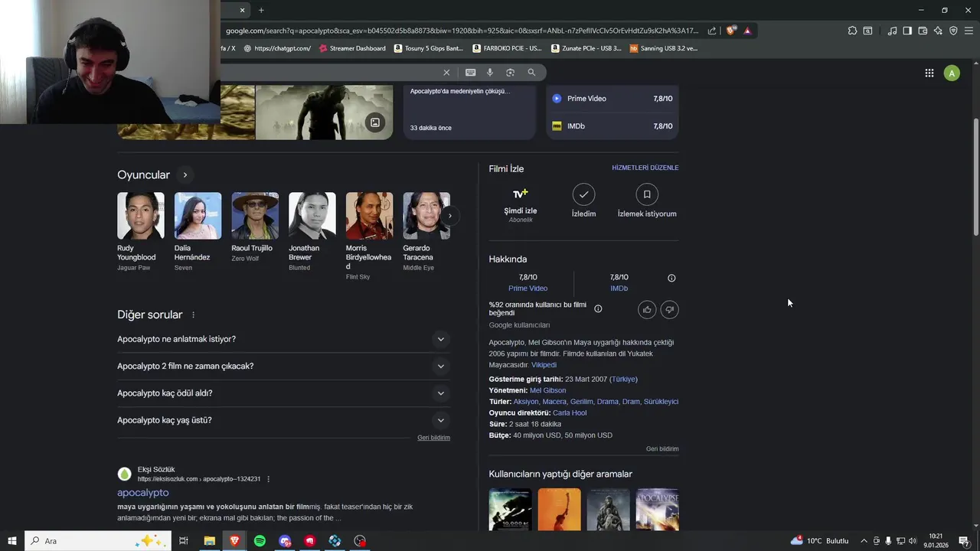
Task: Open Leo AI sparkle icon
Action: (938, 31)
